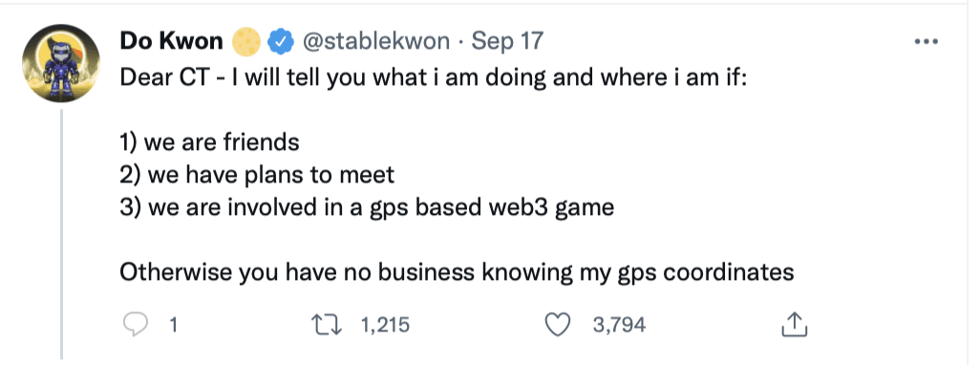
Task: Click the gray thread connector line below avatar
Action: (61, 234)
